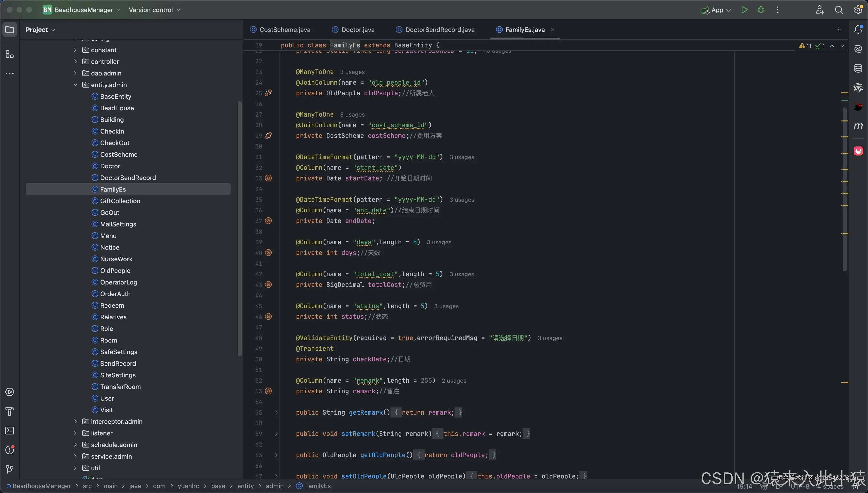Image resolution: width=868 pixels, height=493 pixels.
Task: Open the App run configuration dropdown
Action: [717, 10]
